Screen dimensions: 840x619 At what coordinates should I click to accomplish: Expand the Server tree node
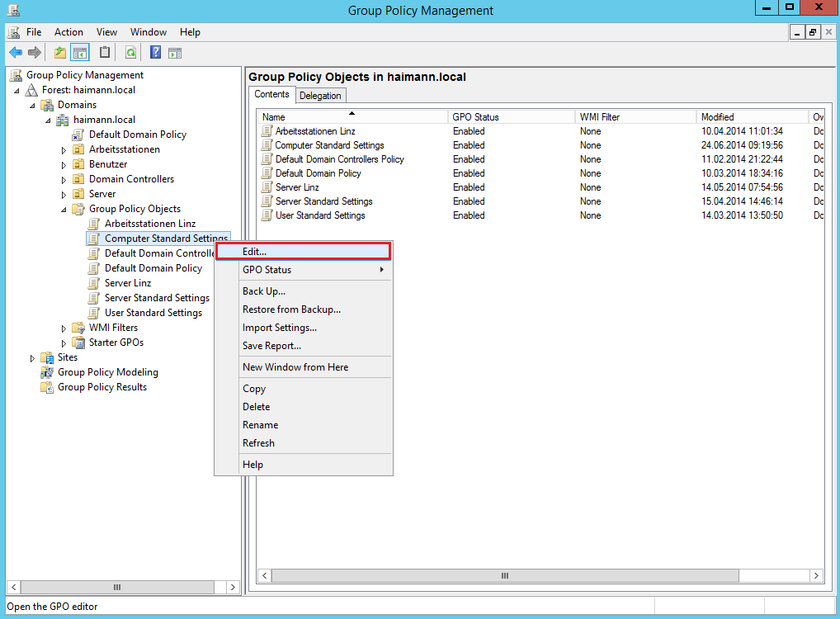tap(64, 193)
